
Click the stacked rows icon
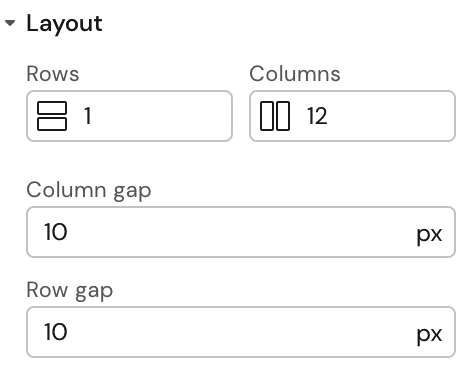coord(52,116)
